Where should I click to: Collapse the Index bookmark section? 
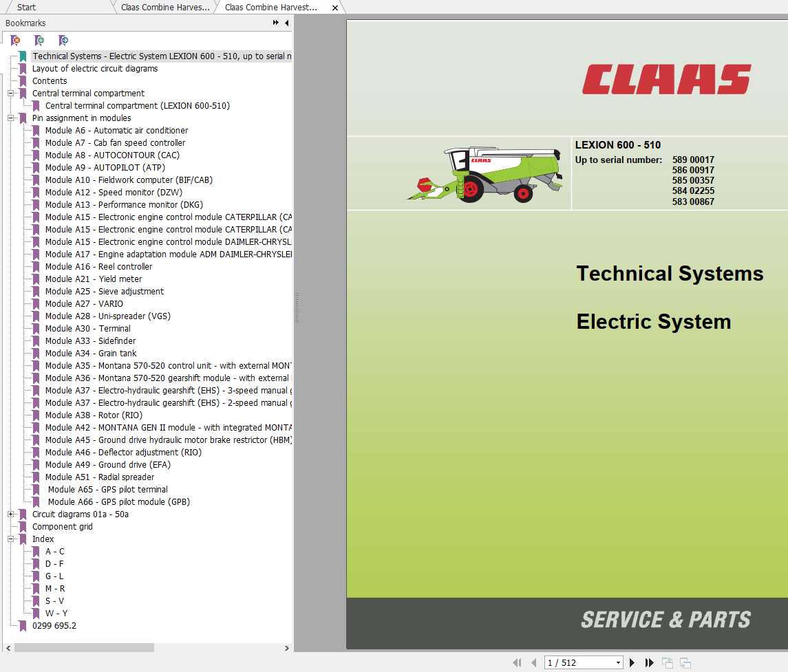click(x=11, y=539)
